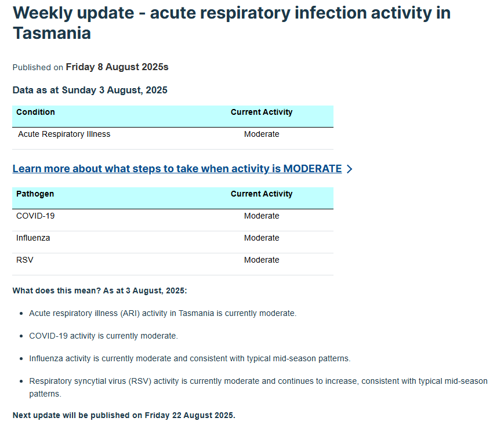
Task: Select the 'Friday 8 August 2025' published date
Action: 117,67
